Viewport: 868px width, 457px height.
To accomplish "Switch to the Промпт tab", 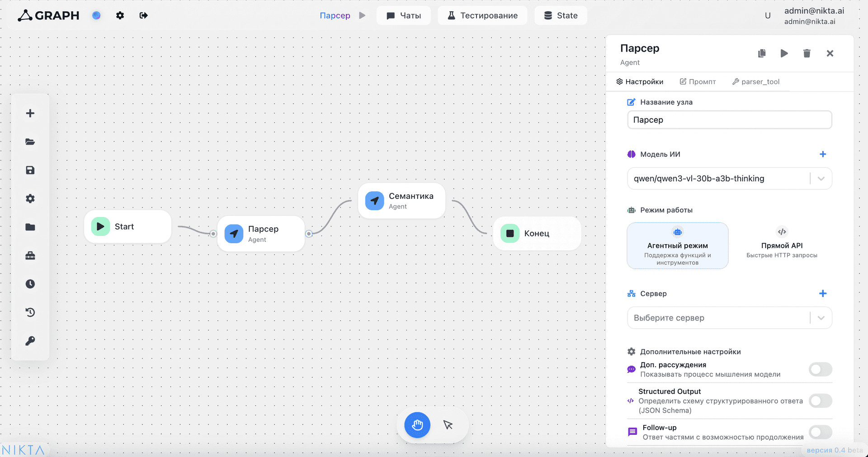I will click(698, 82).
